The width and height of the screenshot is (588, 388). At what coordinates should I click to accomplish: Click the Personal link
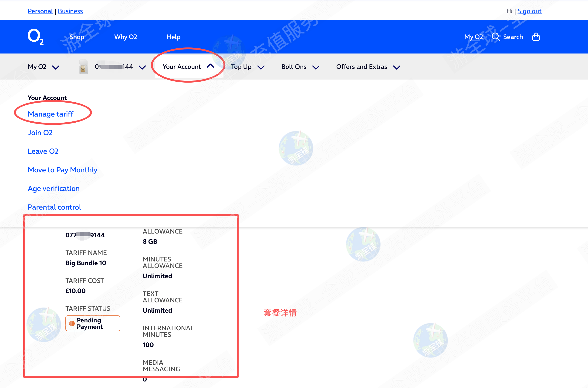(40, 11)
